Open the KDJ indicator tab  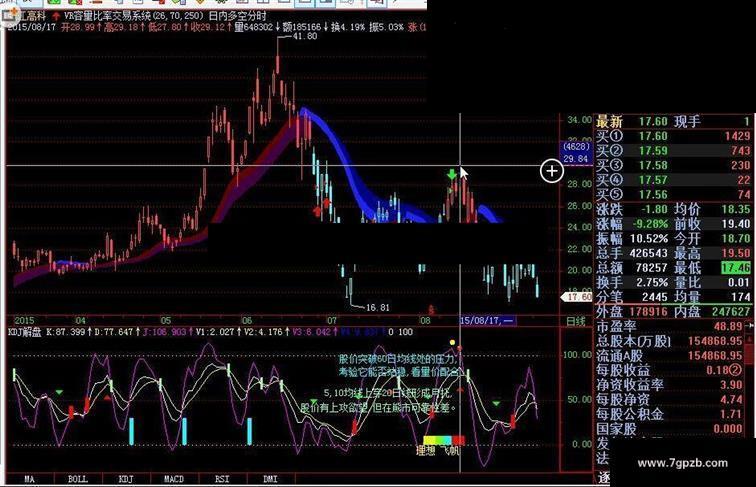pyautogui.click(x=126, y=479)
